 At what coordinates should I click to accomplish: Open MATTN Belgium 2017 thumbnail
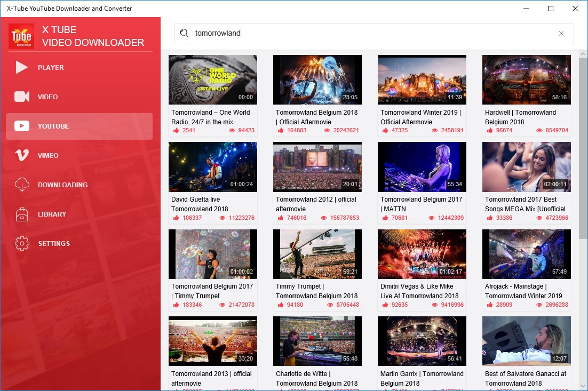422,167
